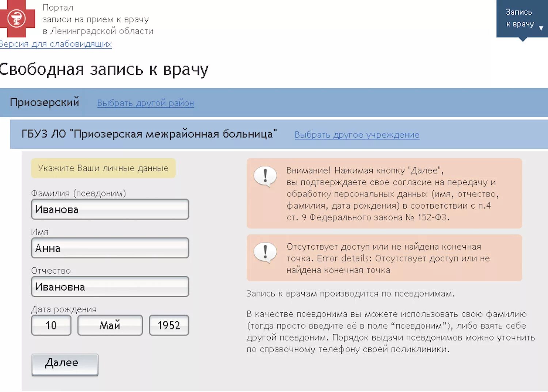Select the birth day field showing 10

51,325
